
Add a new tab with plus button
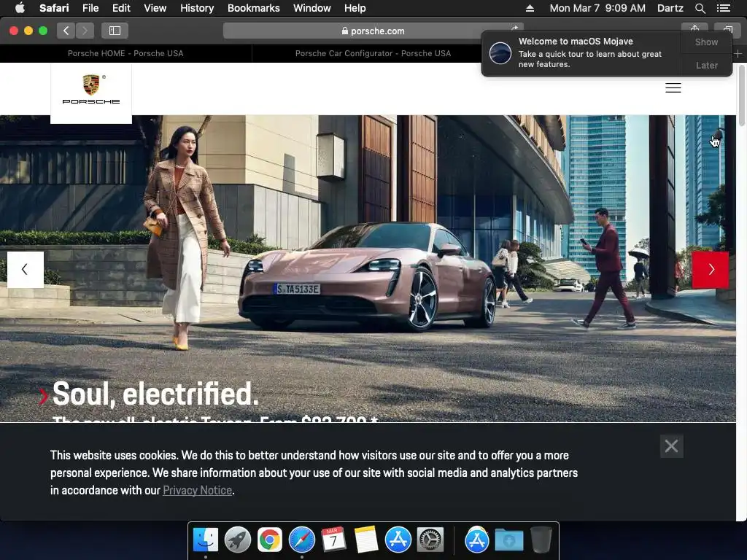click(738, 53)
